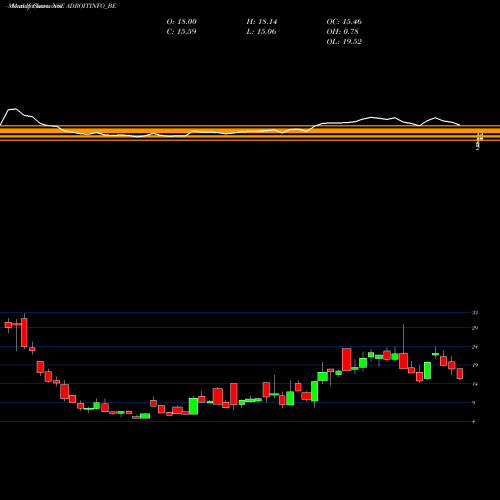Click the 33 price axis label
This screenshot has width=500, height=500.
coord(475,313)
